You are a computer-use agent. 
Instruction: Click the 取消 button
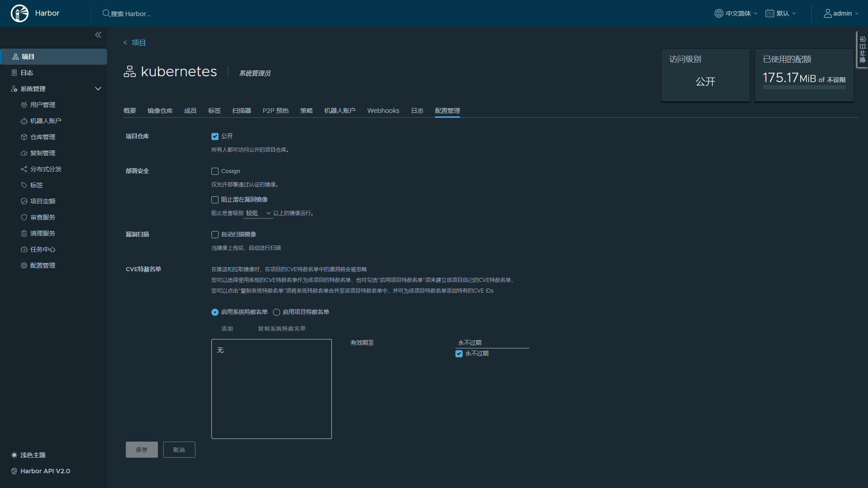pyautogui.click(x=179, y=450)
